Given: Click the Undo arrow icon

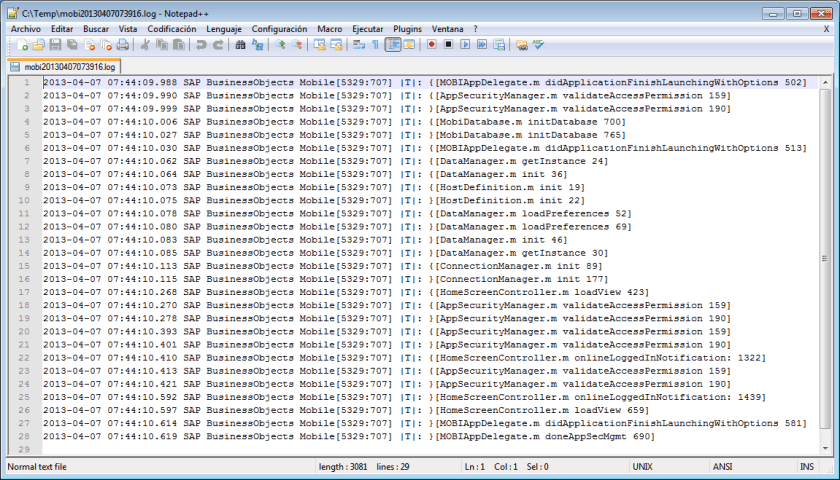Looking at the screenshot, I should point(201,45).
